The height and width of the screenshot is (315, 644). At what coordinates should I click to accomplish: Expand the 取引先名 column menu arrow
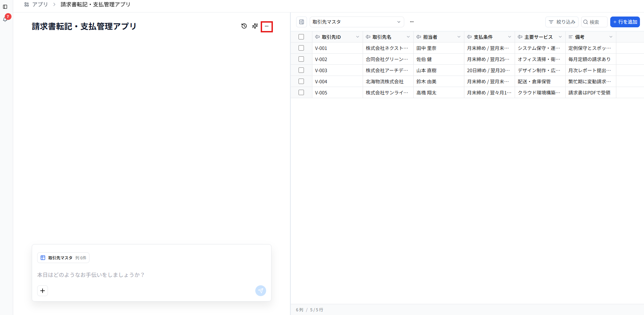(x=408, y=37)
